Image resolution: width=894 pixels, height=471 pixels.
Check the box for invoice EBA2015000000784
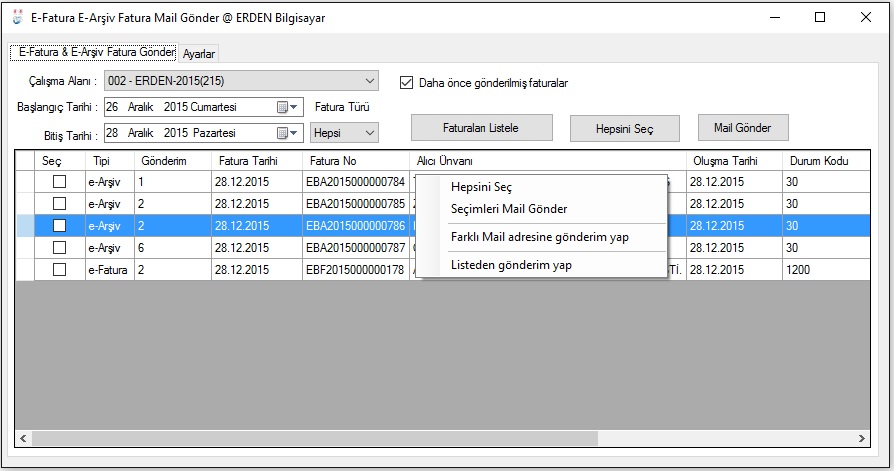coord(60,182)
